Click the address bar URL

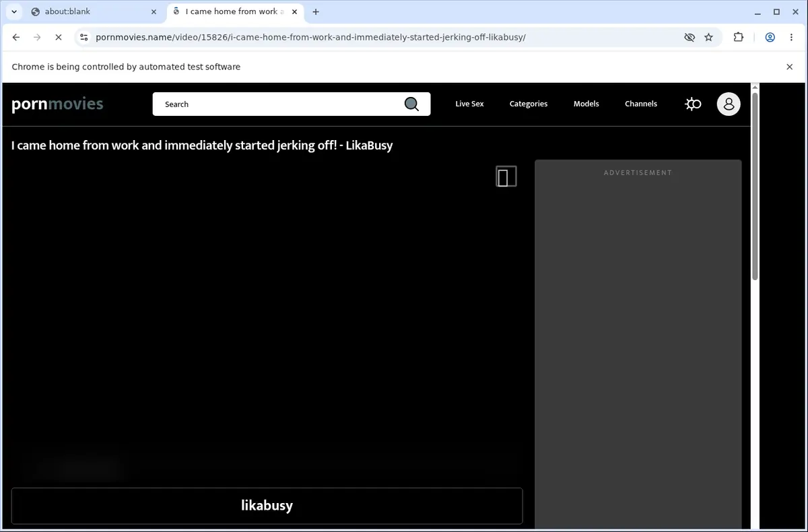[x=310, y=37]
